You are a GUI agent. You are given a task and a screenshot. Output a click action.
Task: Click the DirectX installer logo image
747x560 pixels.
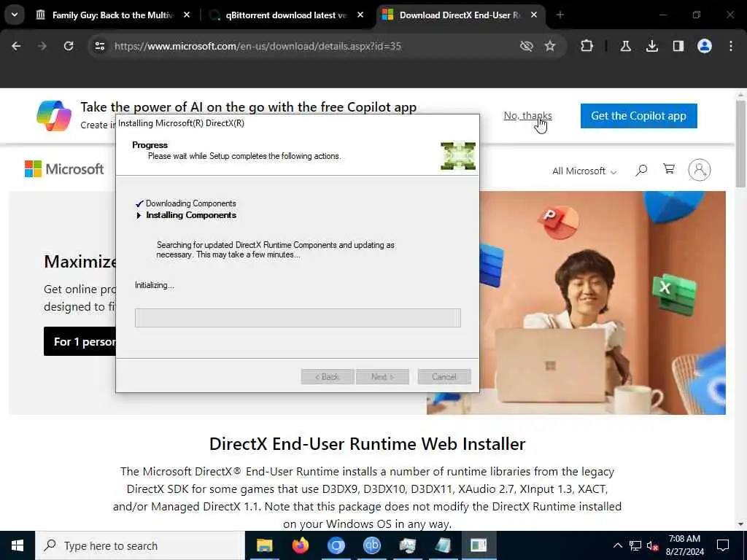click(458, 156)
